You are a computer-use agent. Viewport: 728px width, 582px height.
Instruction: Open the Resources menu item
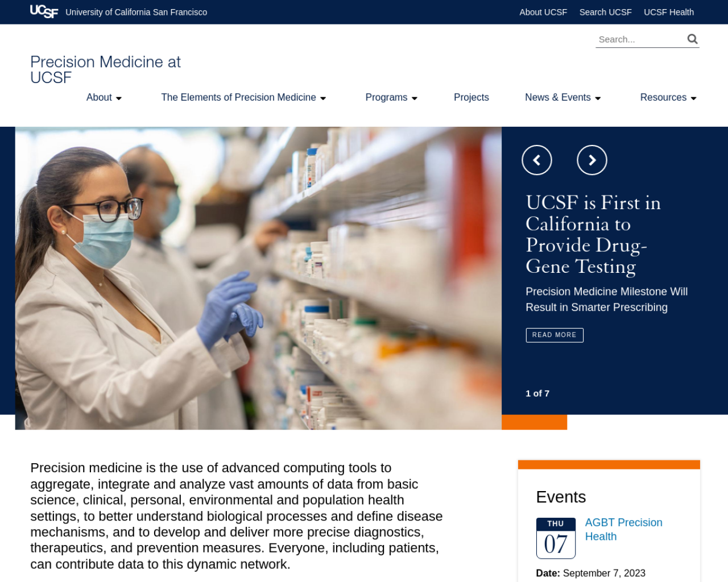point(663,97)
